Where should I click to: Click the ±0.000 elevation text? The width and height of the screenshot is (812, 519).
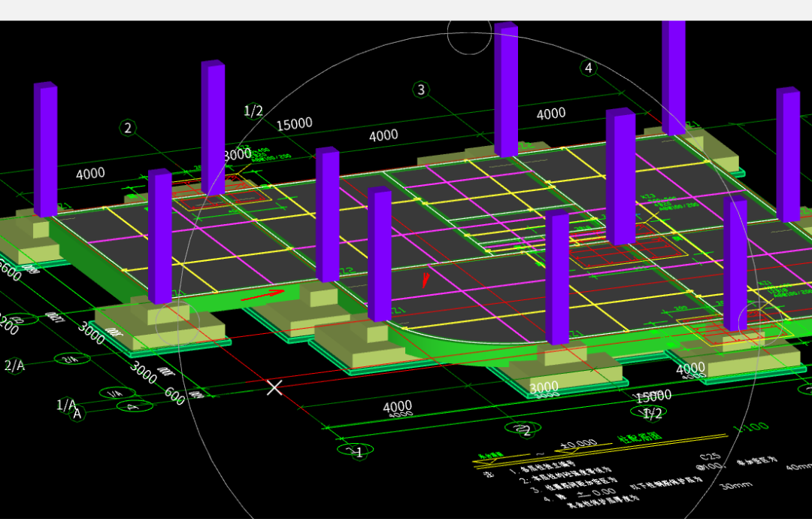pyautogui.click(x=578, y=445)
